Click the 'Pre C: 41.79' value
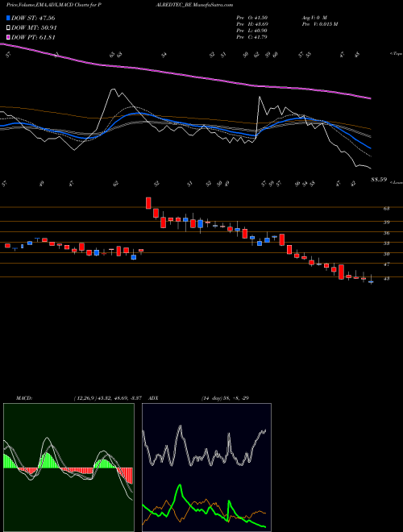403x532 pixels. pos(252,37)
